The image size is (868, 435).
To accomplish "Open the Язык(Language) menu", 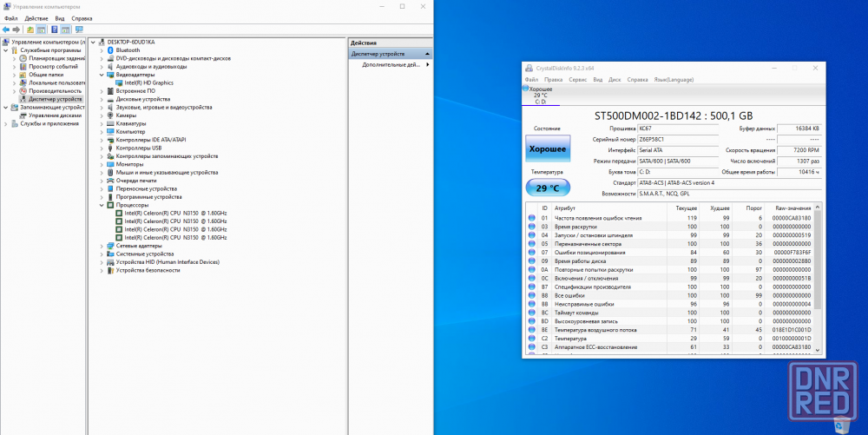I will [674, 79].
